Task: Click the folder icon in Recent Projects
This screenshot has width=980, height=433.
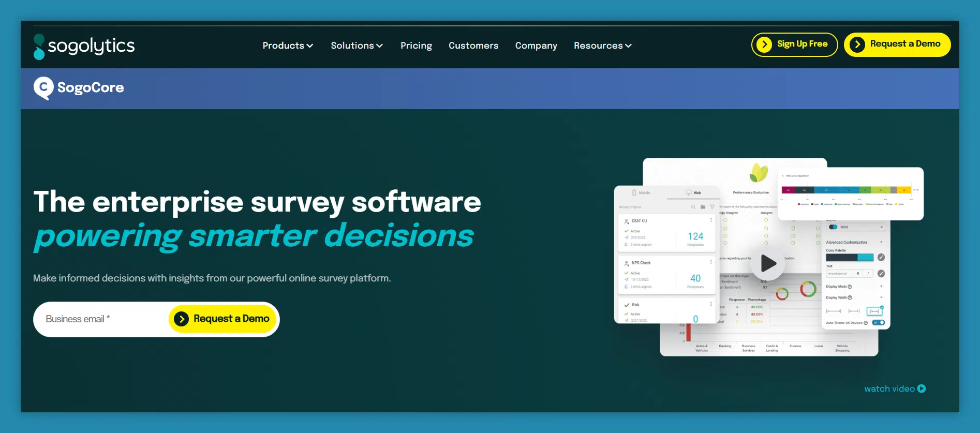Action: 703,207
